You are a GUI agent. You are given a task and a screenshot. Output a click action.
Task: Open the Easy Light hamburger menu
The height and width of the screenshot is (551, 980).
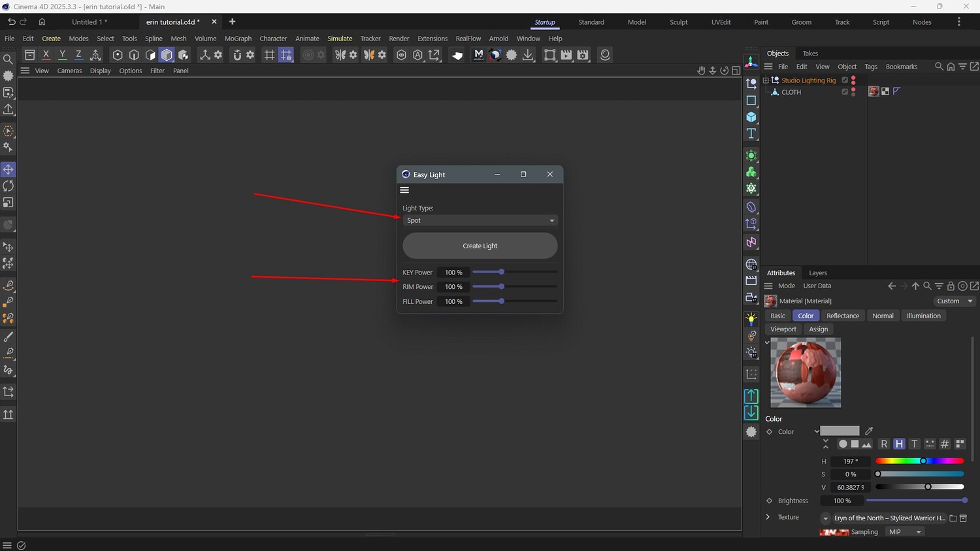[404, 190]
